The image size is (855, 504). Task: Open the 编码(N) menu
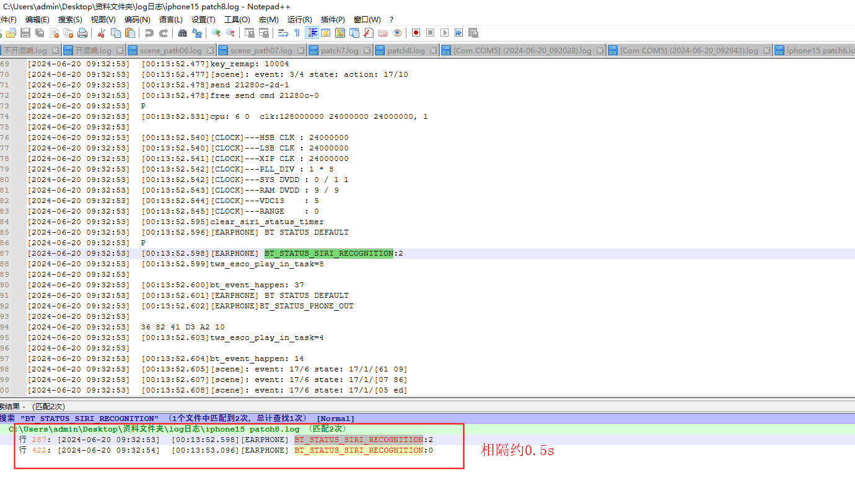[137, 20]
